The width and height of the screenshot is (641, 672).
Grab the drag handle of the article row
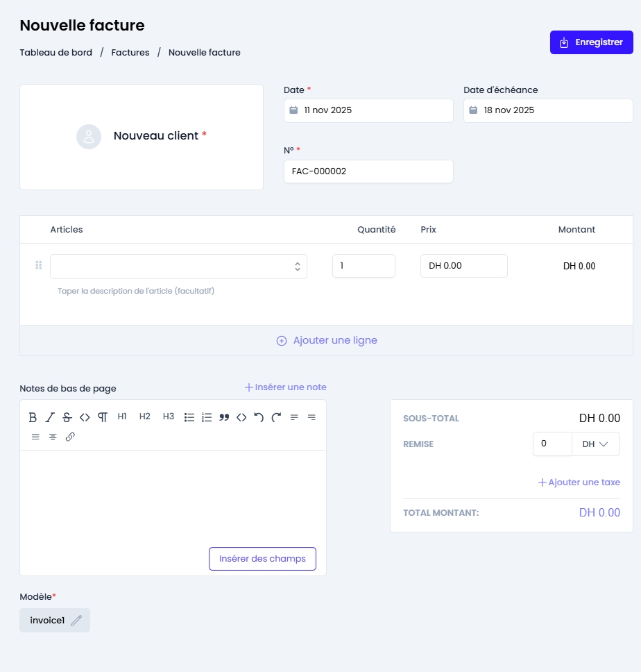[38, 266]
